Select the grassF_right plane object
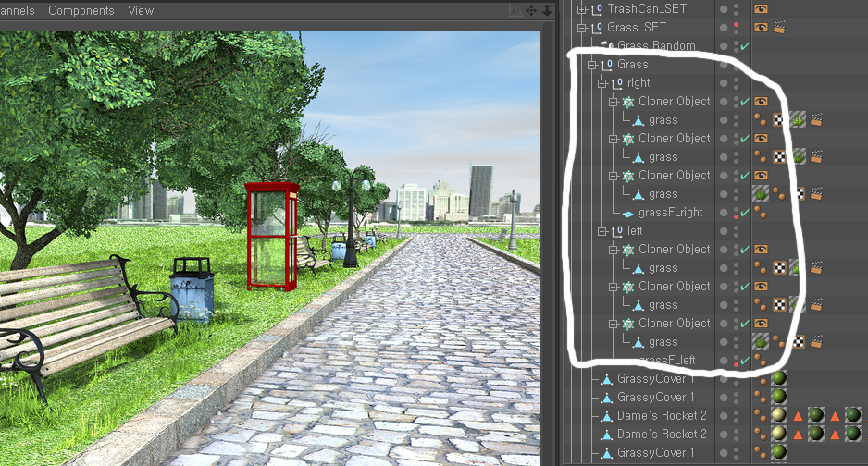Screen dimensions: 868x466 [x=670, y=213]
